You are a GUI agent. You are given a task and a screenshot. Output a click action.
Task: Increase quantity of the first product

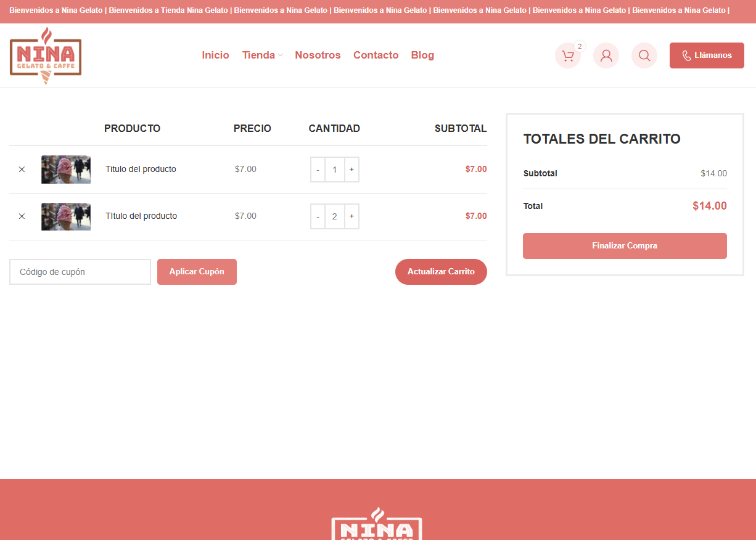tap(351, 170)
